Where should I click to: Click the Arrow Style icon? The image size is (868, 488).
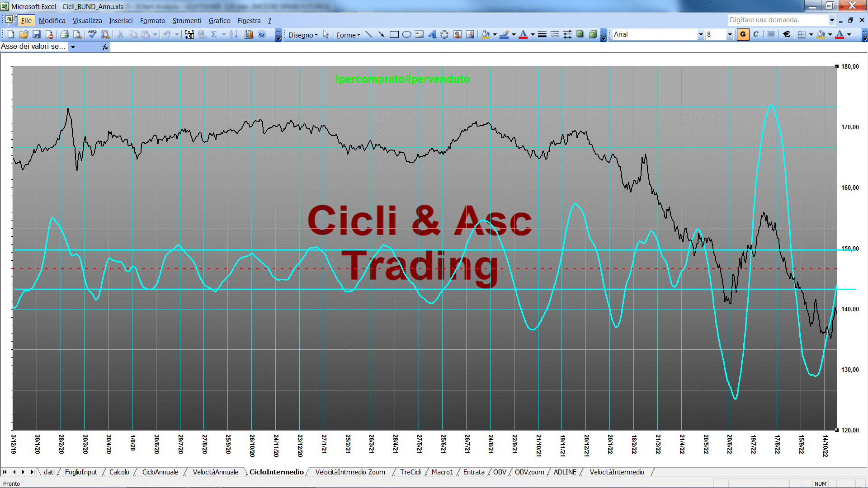567,34
